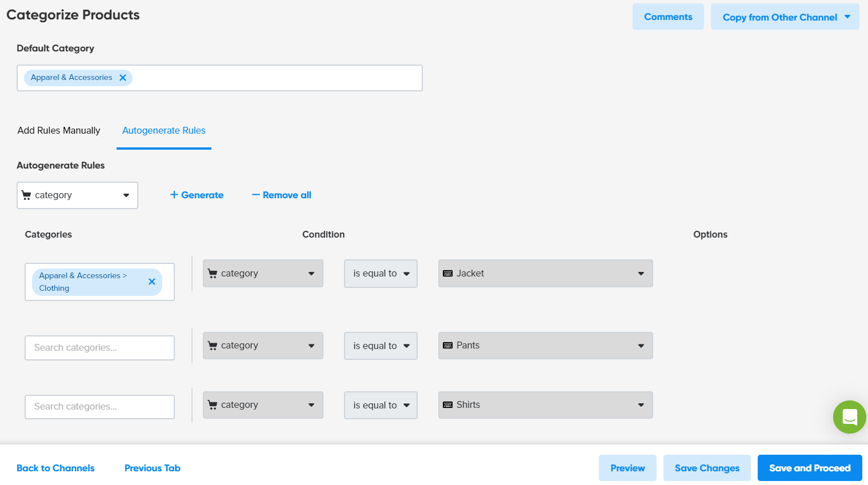Click the Pants row Search categories field

[x=99, y=348]
